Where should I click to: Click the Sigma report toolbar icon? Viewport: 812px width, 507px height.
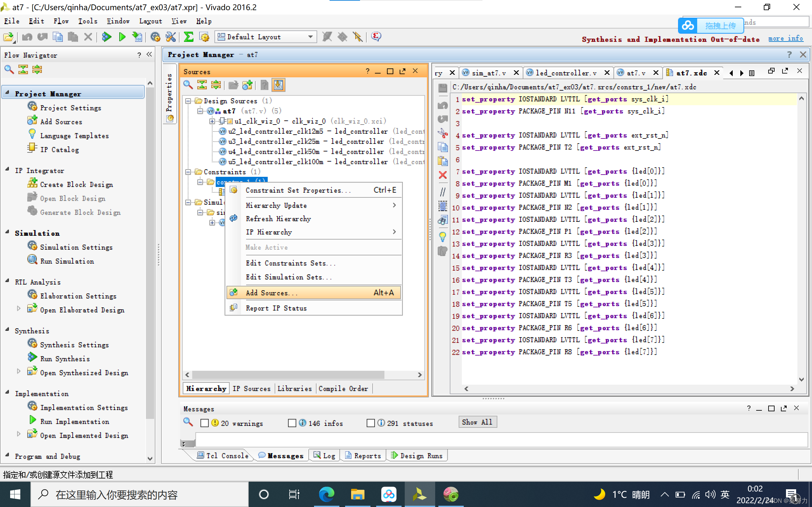189,36
